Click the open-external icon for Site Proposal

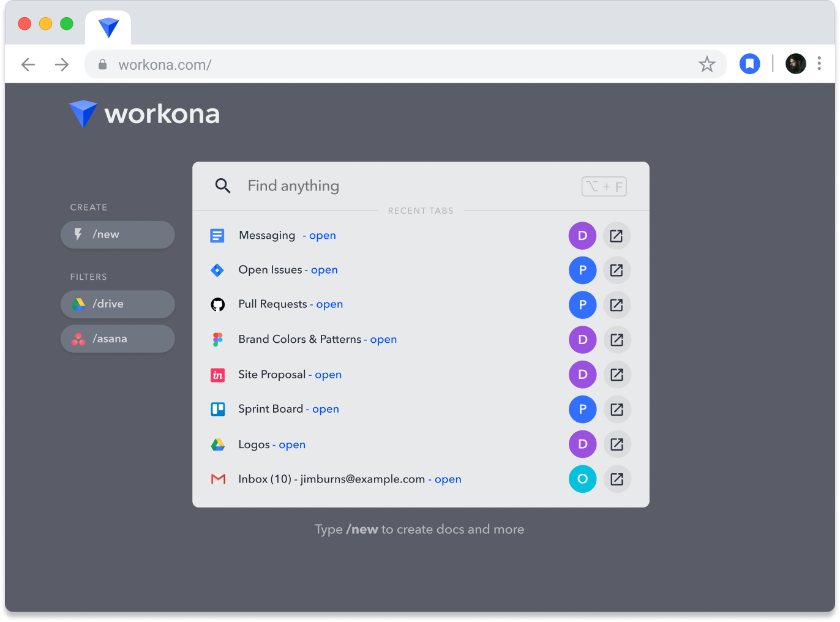point(617,375)
